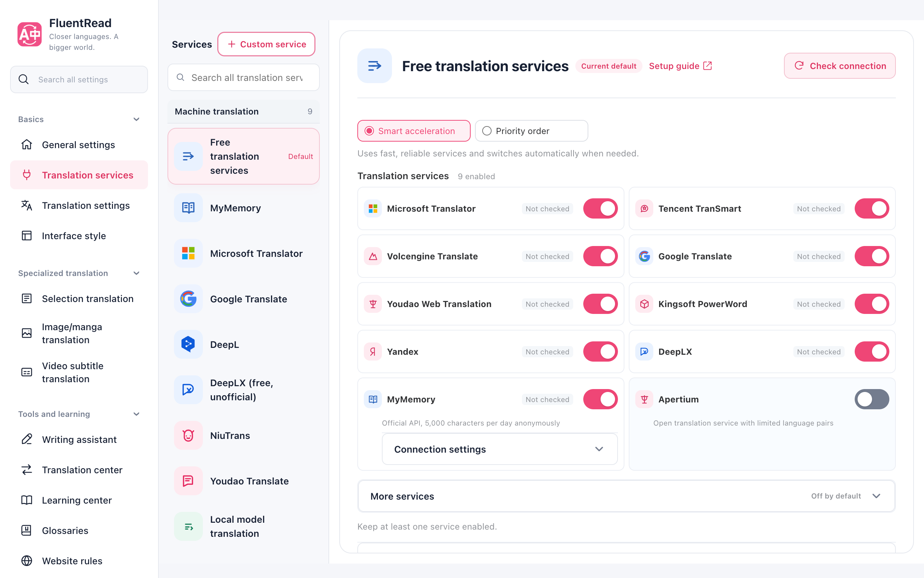Click the Yandex card icon
This screenshot has height=578, width=924.
click(x=372, y=351)
